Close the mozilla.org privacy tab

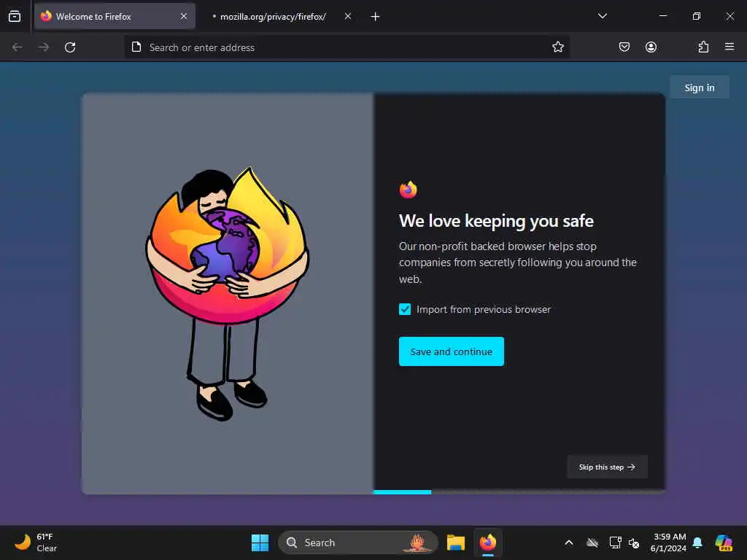coord(348,16)
